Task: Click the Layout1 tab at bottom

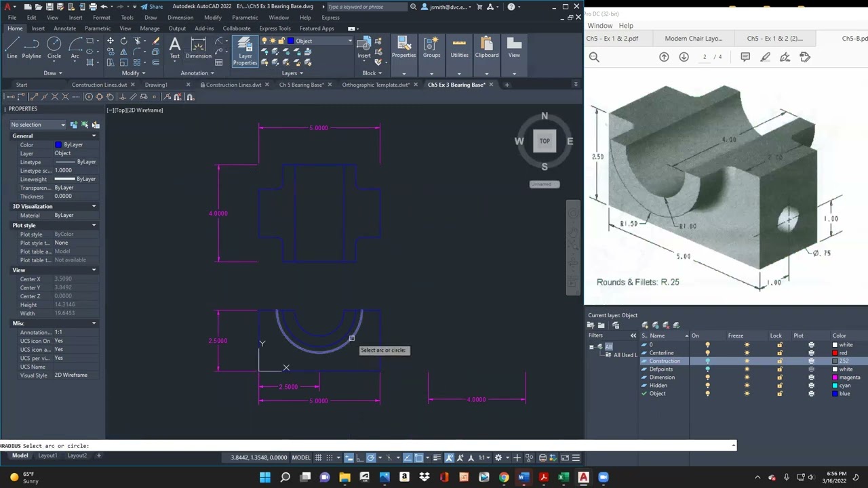Action: coord(47,455)
